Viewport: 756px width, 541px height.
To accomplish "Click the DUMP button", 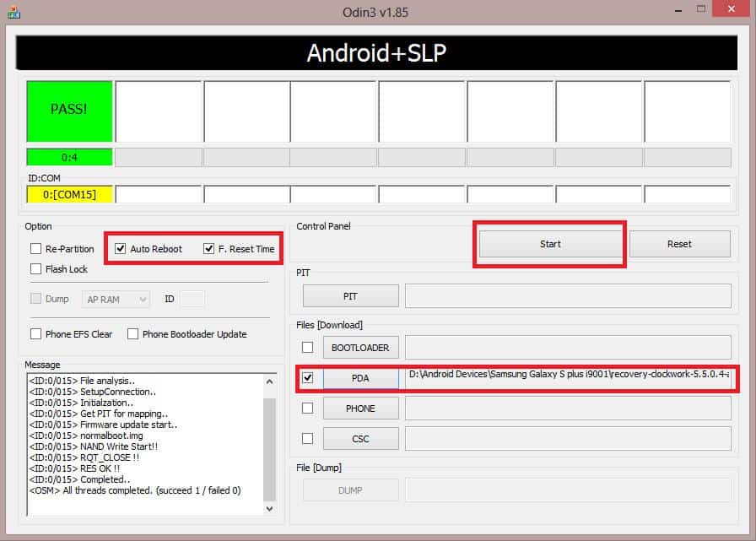I will click(350, 490).
